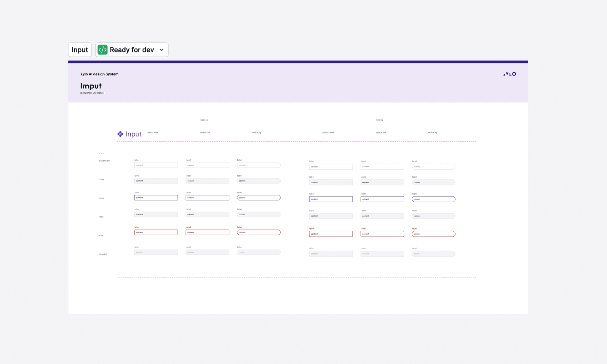
Task: Click large filled input with radius sm
Action: tap(382, 216)
